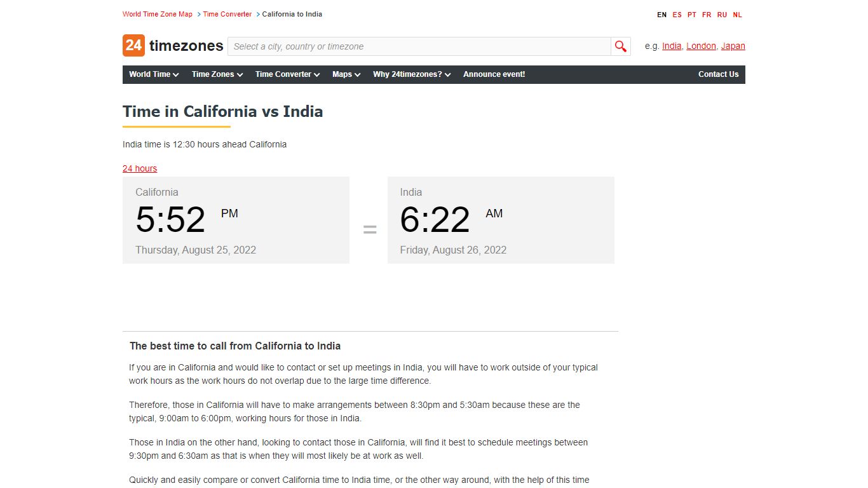The height and width of the screenshot is (488, 868).
Task: Expand the Time Zones menu
Action: (x=217, y=74)
